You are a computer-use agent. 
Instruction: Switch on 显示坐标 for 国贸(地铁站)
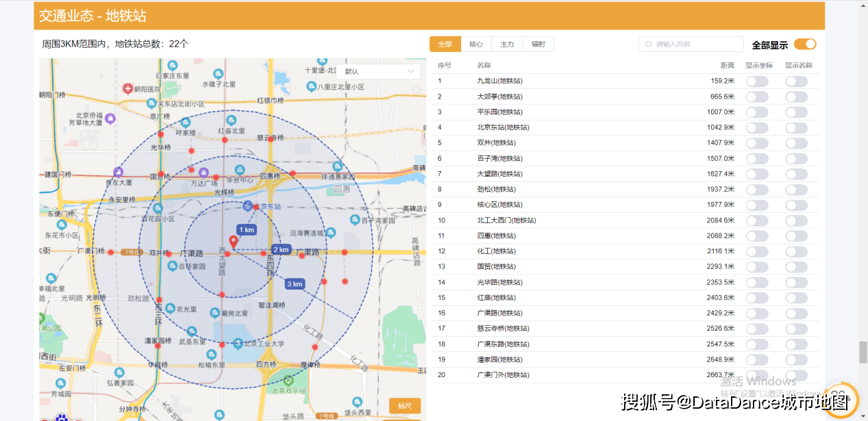pyautogui.click(x=757, y=266)
